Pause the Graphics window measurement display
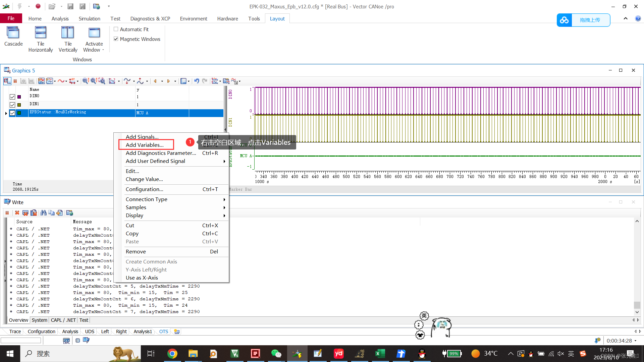644x362 pixels. [15, 81]
